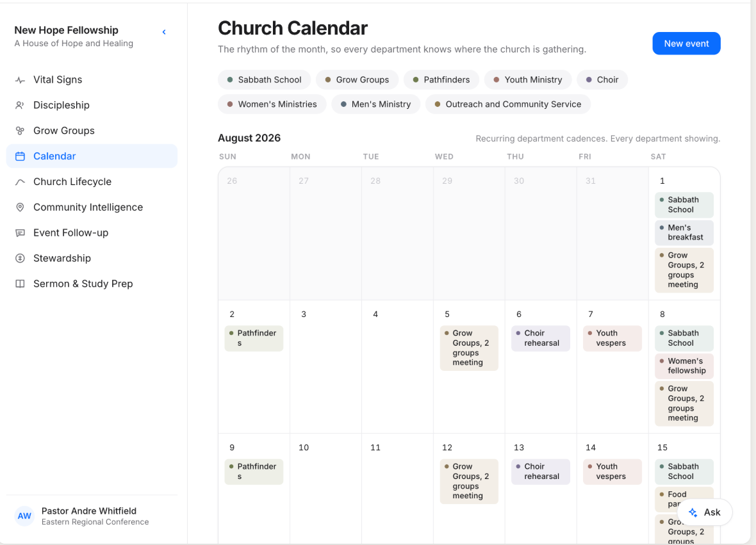Viewport: 756px width, 545px height.
Task: Toggle the Pathfinders department filter
Action: point(441,79)
